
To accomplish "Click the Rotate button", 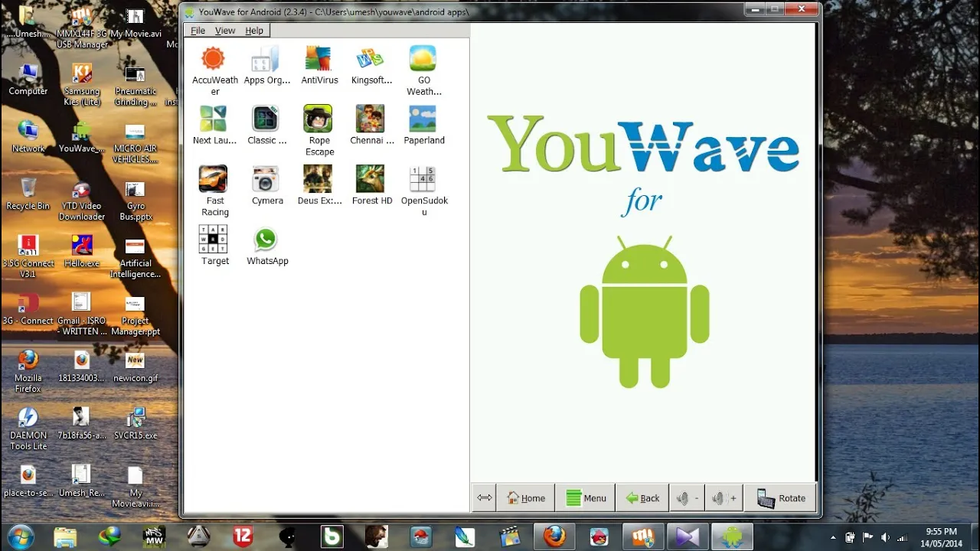I will pyautogui.click(x=781, y=498).
